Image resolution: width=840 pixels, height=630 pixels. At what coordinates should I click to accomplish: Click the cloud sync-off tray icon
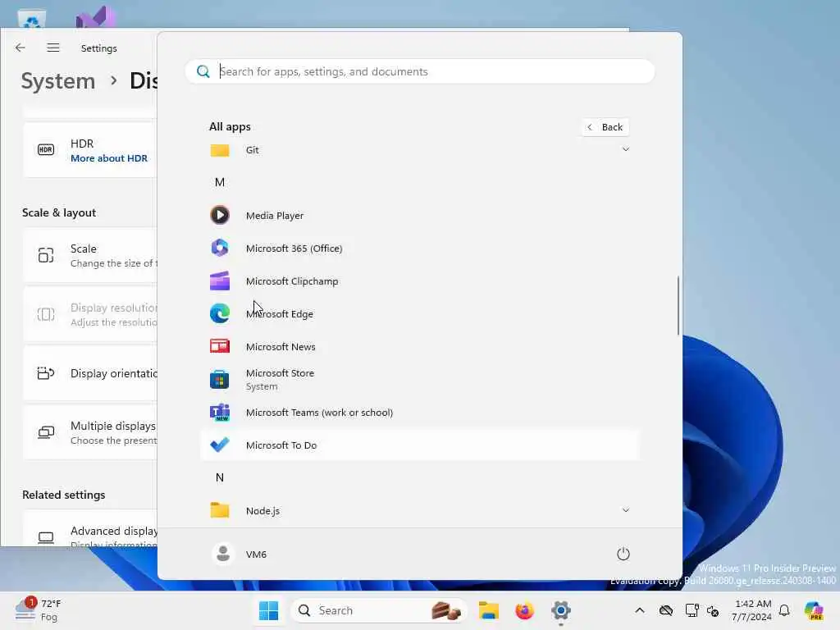coord(666,610)
